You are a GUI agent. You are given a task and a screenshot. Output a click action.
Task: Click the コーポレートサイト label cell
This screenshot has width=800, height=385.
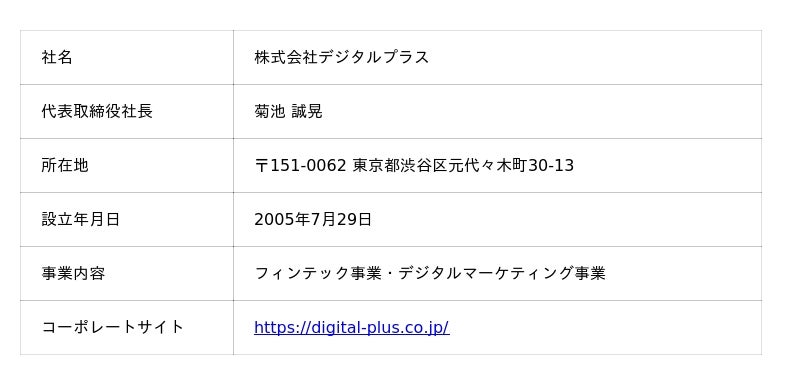click(127, 327)
